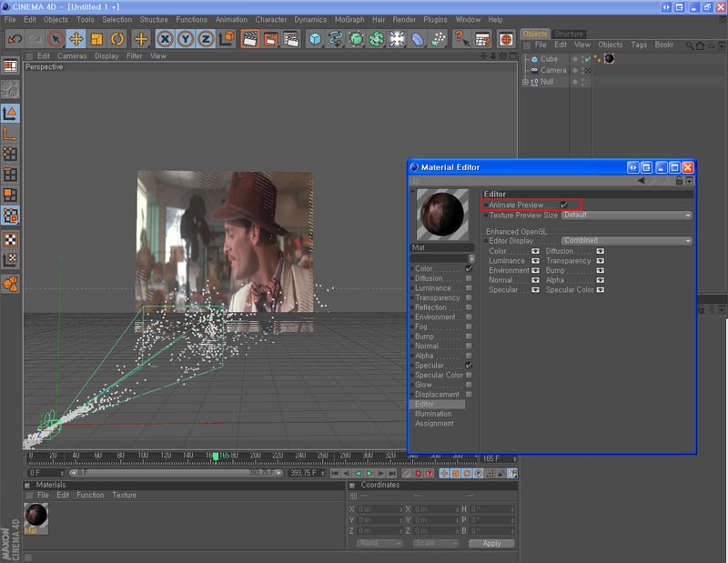Render the active view with clapperboard icon
728x563 pixels.
pyautogui.click(x=250, y=39)
